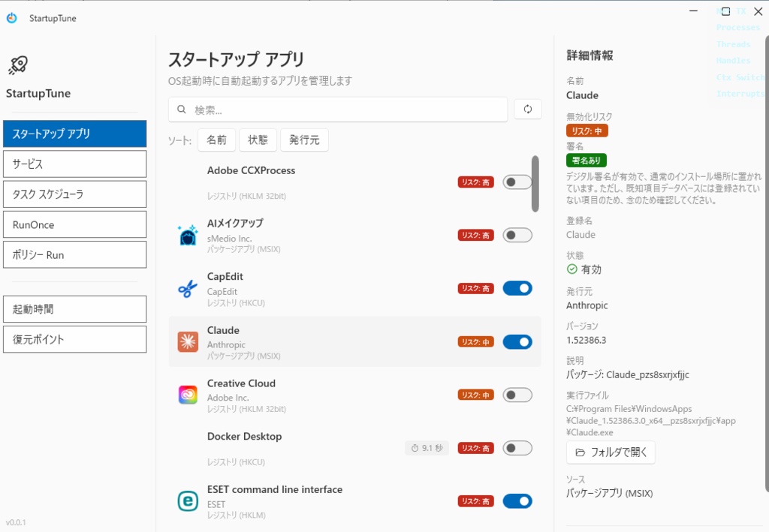The height and width of the screenshot is (532, 769).
Task: Sort the list by 名前
Action: (x=217, y=140)
